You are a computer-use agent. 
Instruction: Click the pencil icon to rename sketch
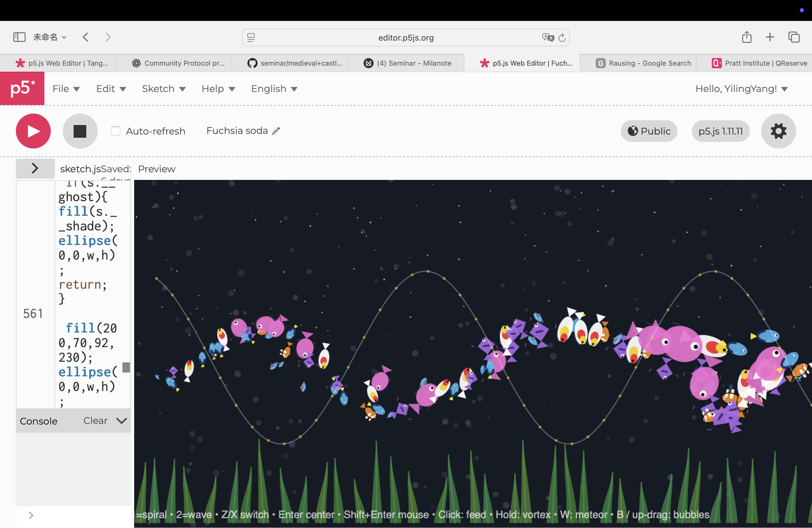point(276,131)
